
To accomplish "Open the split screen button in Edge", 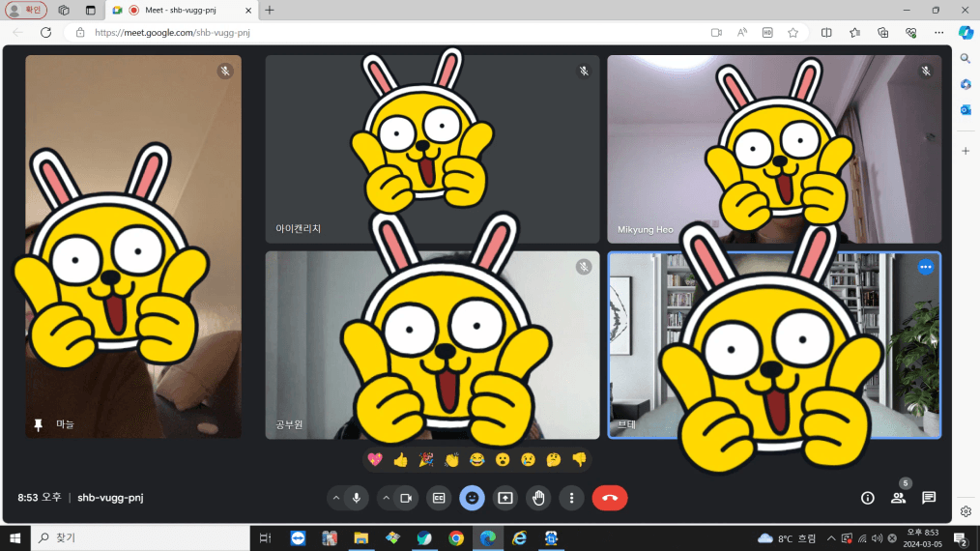I will point(826,33).
